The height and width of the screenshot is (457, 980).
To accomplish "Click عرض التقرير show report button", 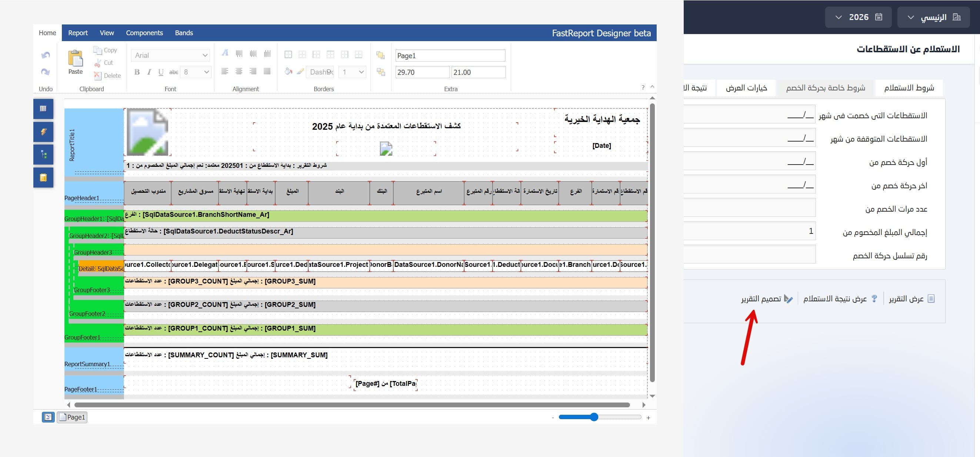I will 912,299.
